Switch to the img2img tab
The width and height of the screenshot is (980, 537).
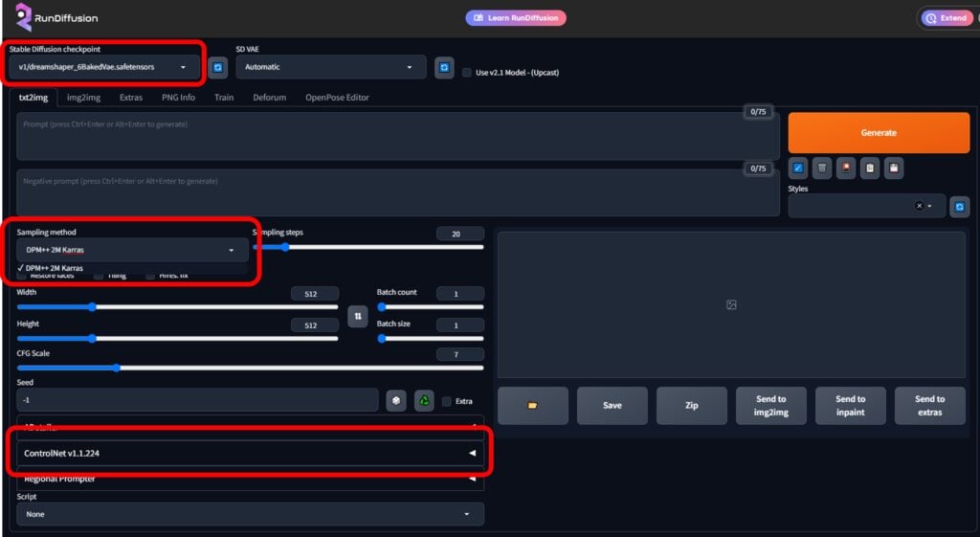84,98
